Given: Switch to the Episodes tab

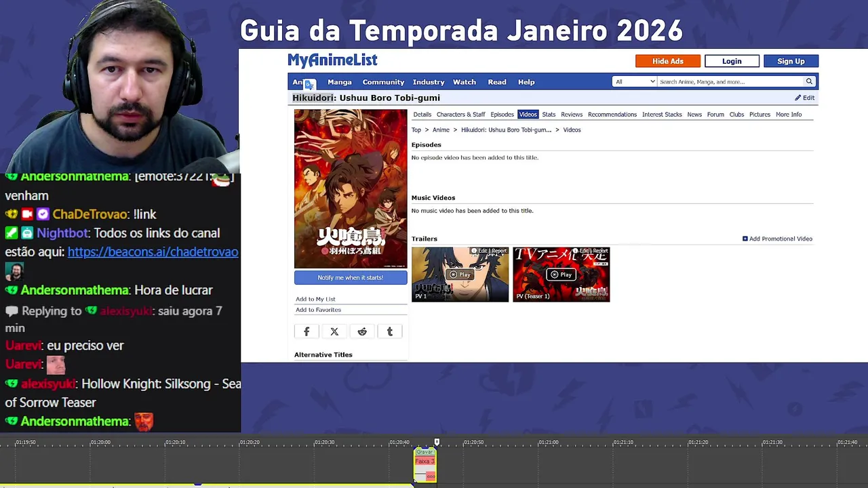Looking at the screenshot, I should [502, 115].
